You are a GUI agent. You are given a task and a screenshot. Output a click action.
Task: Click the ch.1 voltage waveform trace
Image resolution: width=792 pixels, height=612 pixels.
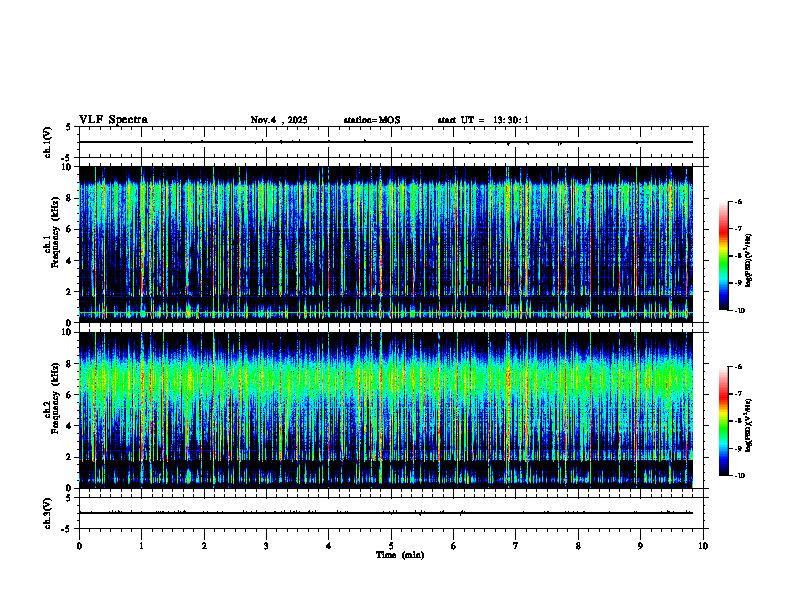click(x=386, y=142)
